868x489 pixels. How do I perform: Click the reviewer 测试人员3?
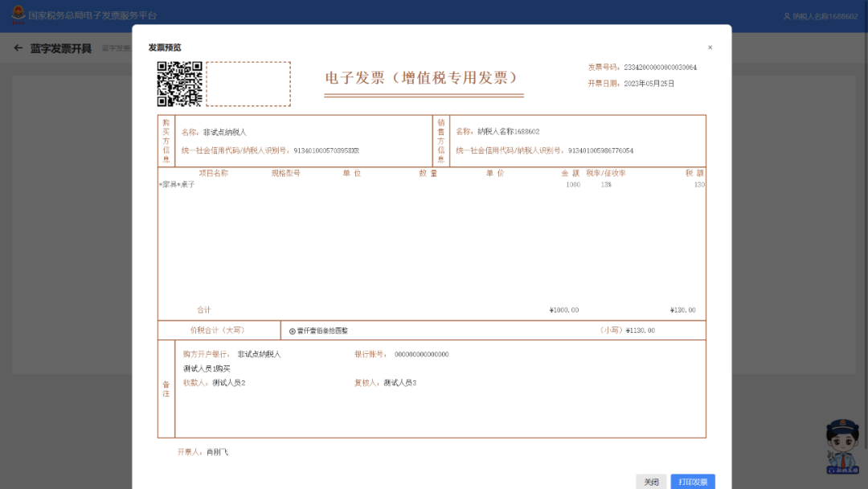399,383
